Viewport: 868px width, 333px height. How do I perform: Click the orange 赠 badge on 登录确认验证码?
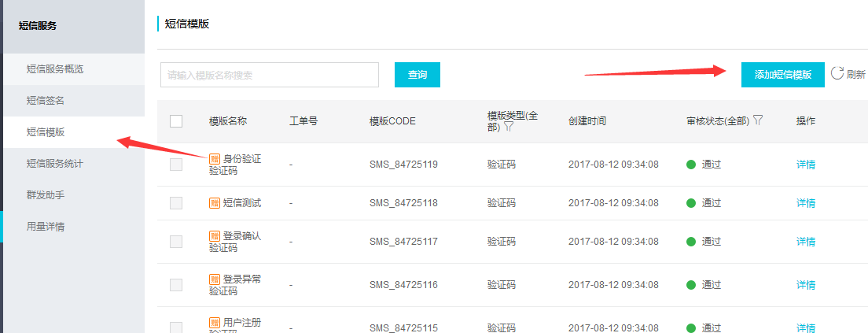tap(215, 235)
